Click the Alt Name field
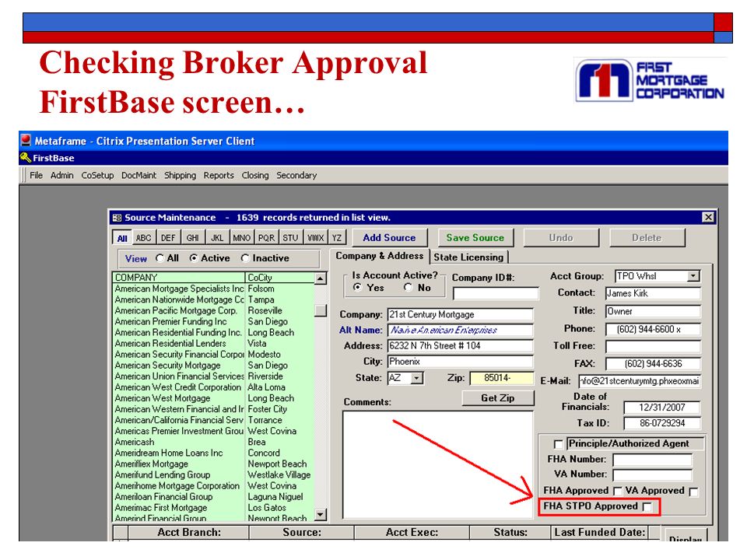The height and width of the screenshot is (560, 747). tap(460, 331)
